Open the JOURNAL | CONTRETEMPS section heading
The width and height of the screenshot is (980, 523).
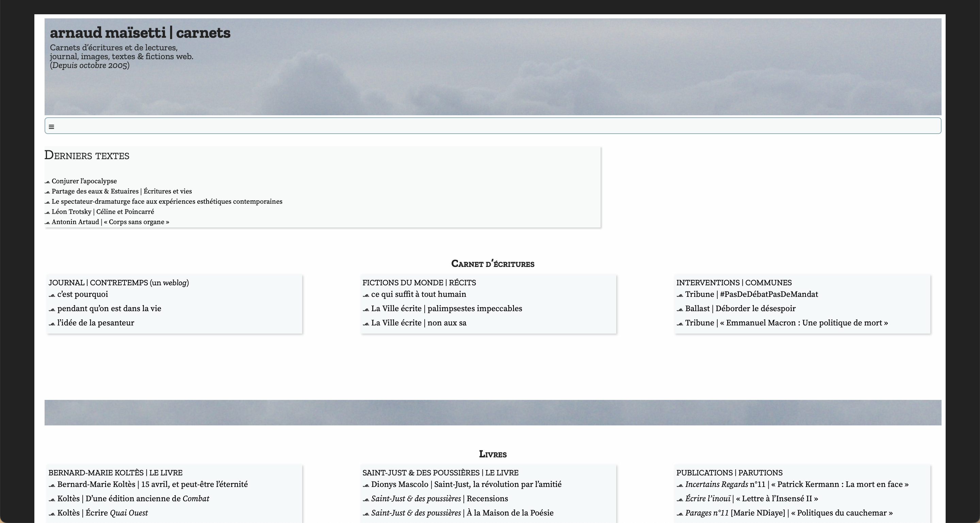tap(118, 283)
